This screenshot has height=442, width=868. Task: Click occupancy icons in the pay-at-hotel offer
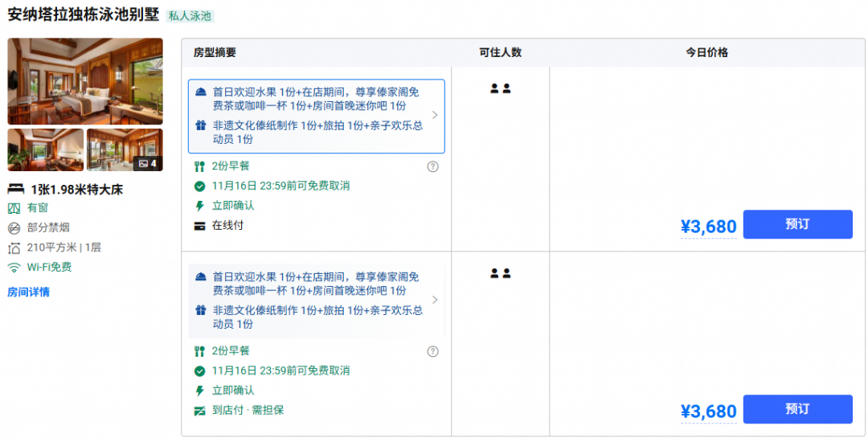(x=501, y=273)
